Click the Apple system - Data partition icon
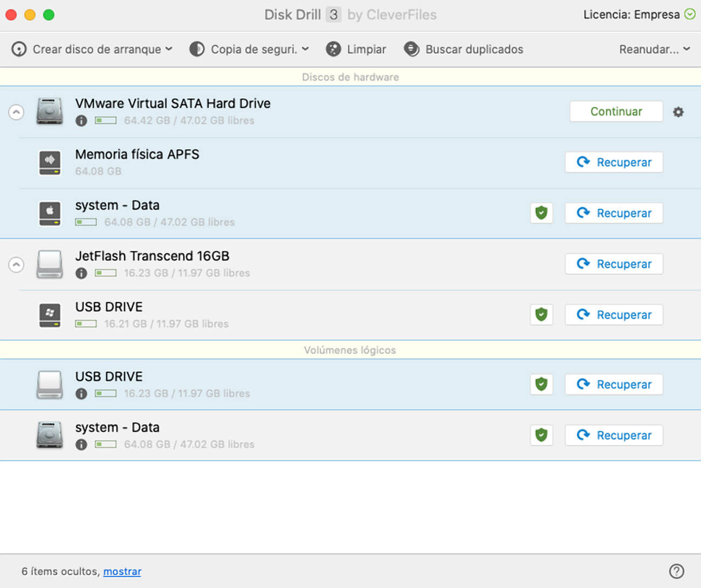The image size is (701, 588). [50, 213]
